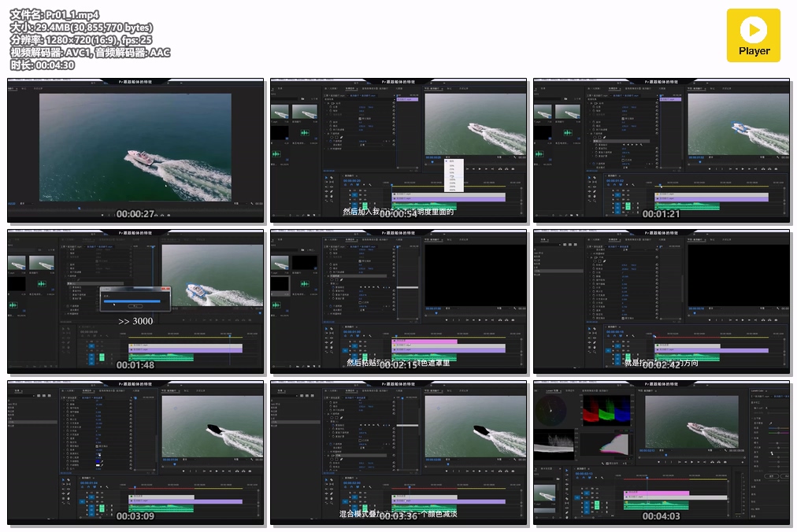Click the open zoom dropdown list in the 00:00:54 frame
The width and height of the screenshot is (797, 532).
454,176
